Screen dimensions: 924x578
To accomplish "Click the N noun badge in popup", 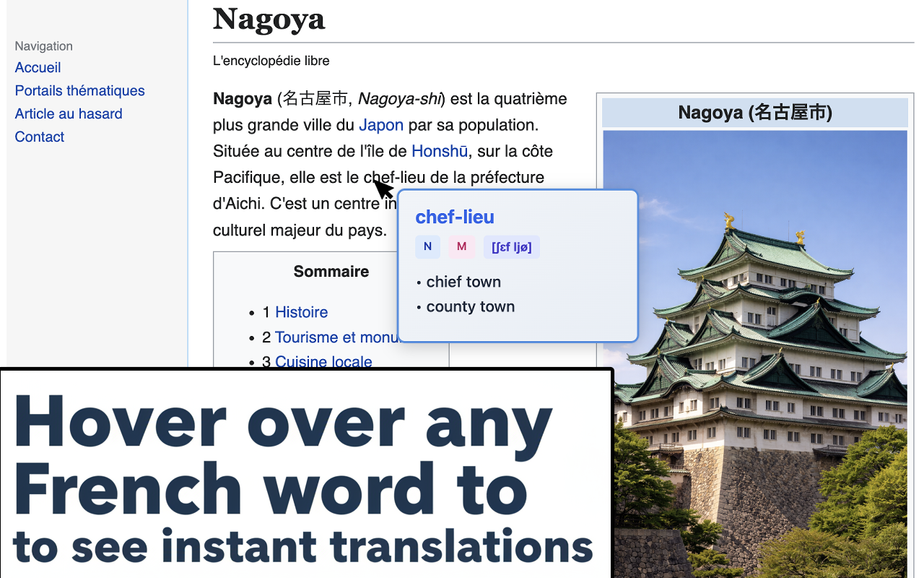I will [x=427, y=247].
